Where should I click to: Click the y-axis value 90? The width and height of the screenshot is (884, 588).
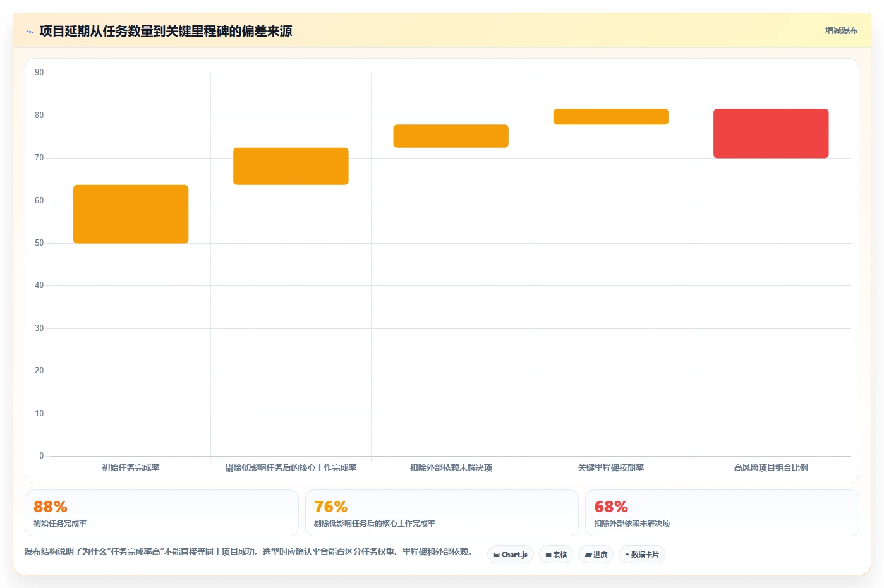coord(39,73)
